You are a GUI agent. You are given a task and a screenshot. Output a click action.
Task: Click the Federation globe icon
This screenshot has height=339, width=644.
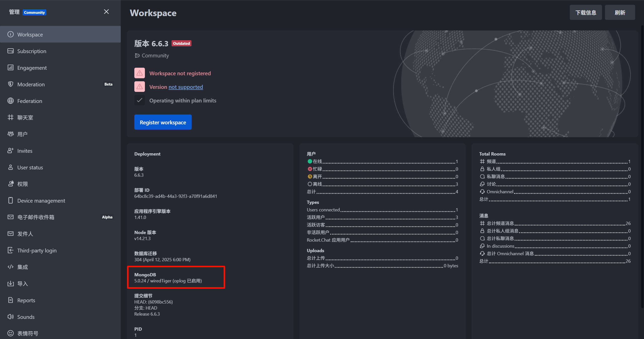click(x=11, y=101)
